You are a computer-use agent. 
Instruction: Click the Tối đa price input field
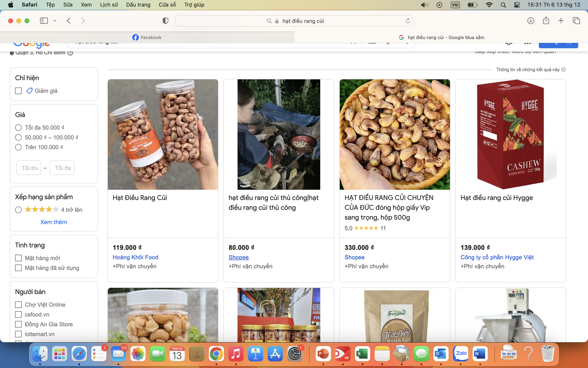coord(62,168)
